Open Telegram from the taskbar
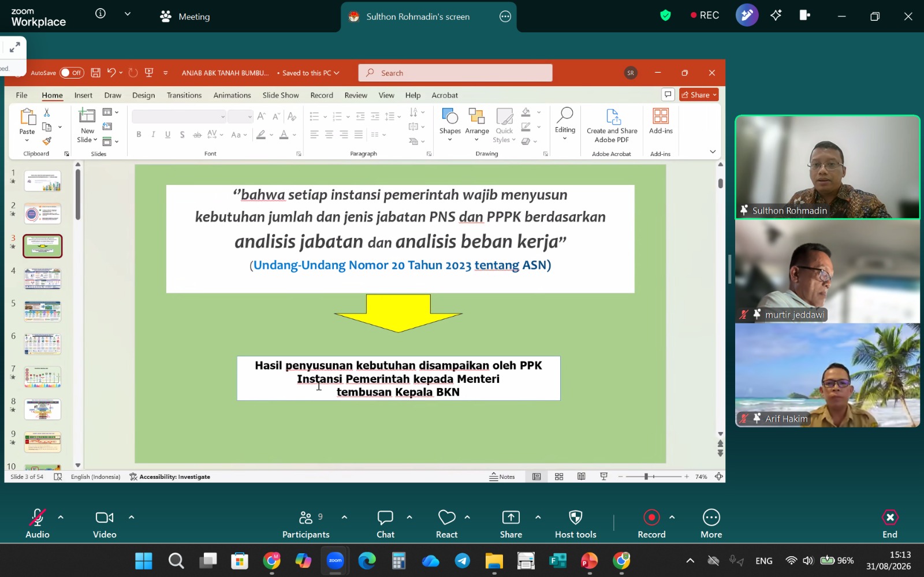 coord(463,561)
